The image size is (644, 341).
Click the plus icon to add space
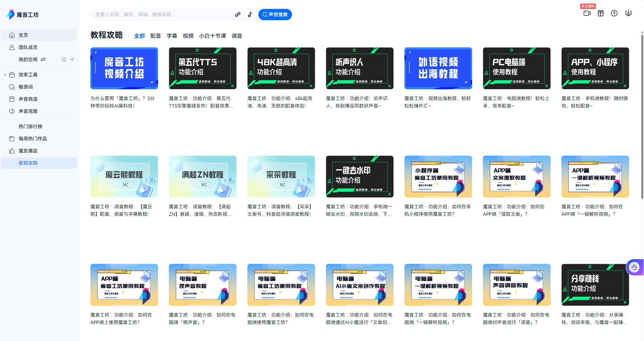click(72, 60)
